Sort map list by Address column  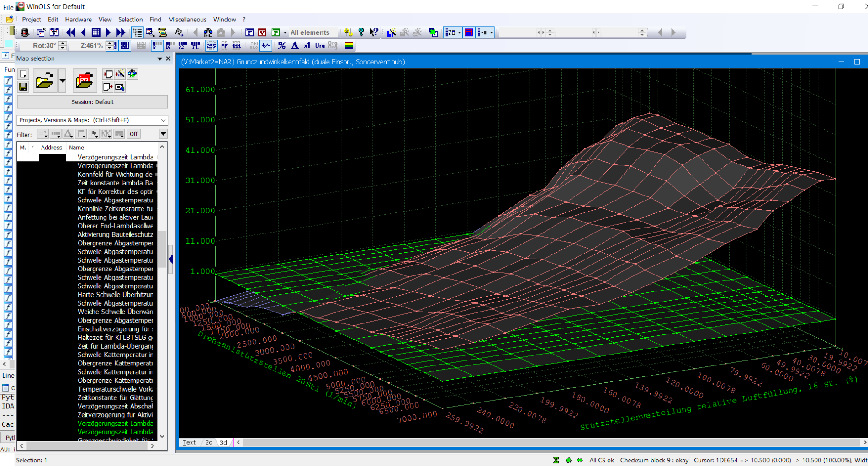(x=52, y=148)
